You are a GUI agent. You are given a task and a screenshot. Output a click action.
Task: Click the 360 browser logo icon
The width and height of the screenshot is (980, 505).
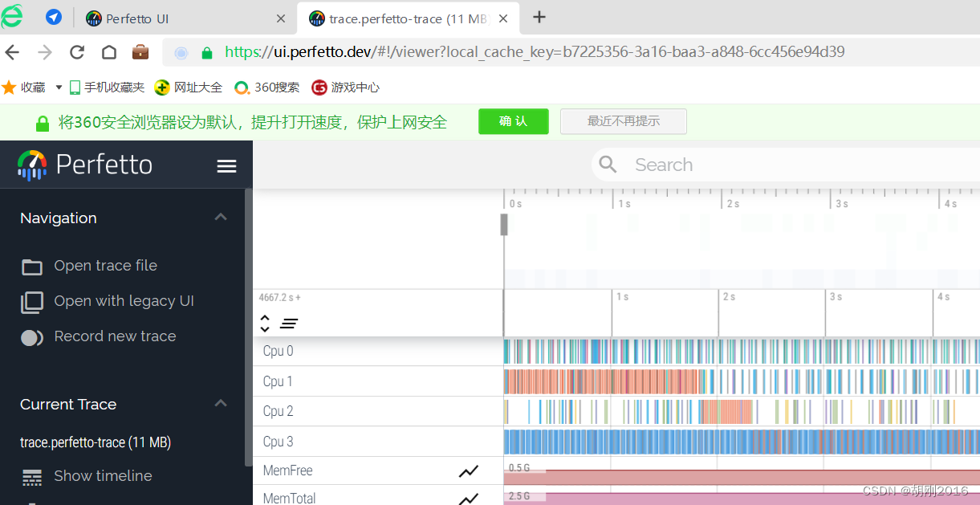pyautogui.click(x=12, y=16)
